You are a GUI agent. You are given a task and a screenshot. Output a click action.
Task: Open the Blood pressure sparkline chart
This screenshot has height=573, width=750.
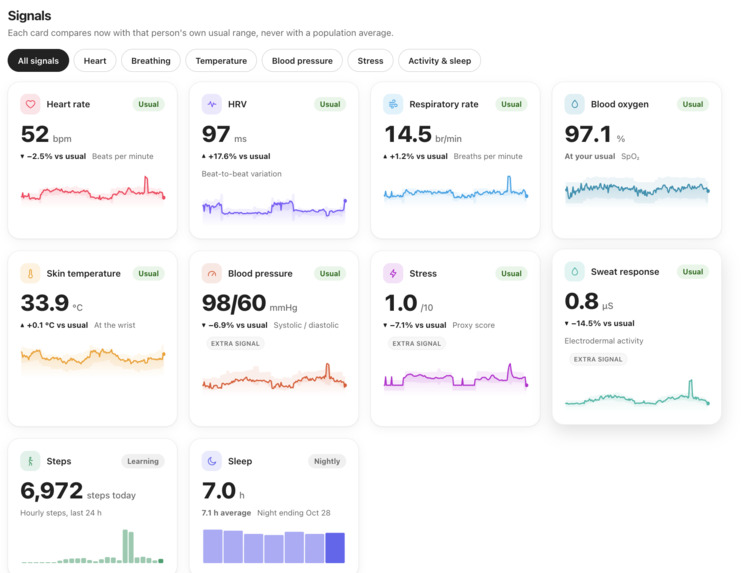coord(274,378)
